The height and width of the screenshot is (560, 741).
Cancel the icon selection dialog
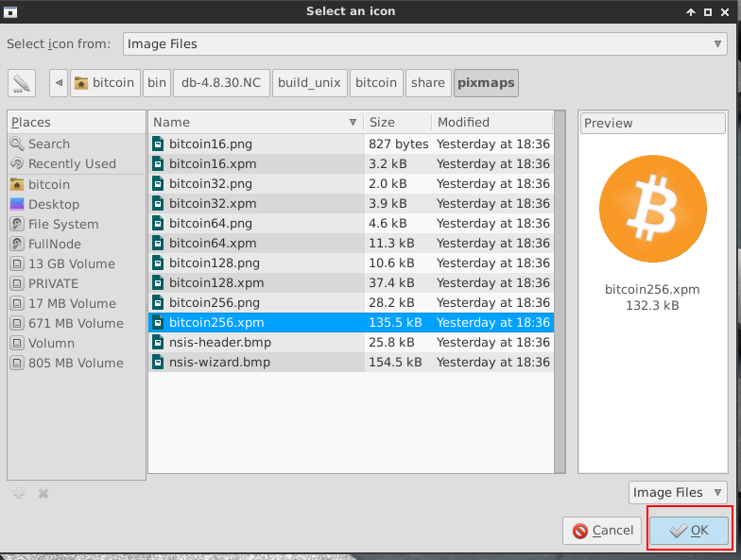(601, 531)
